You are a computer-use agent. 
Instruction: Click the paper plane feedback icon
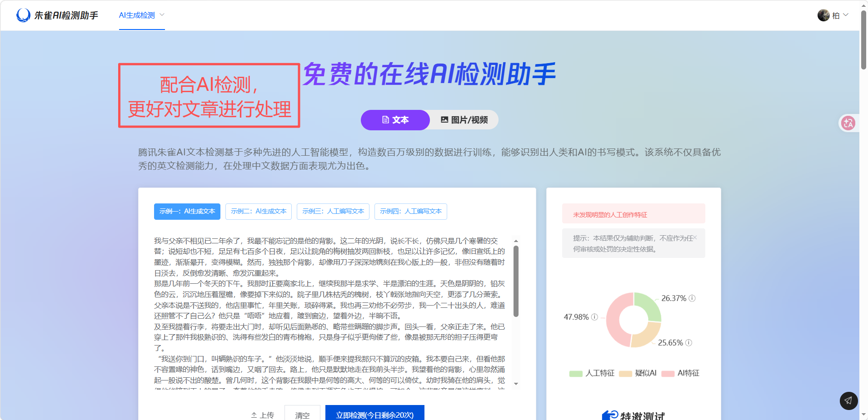click(848, 400)
